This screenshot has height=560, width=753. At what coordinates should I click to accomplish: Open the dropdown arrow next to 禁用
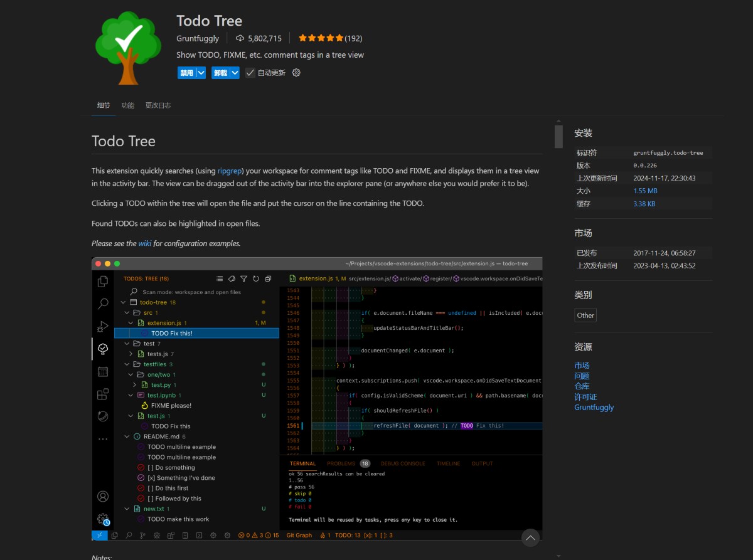[201, 73]
